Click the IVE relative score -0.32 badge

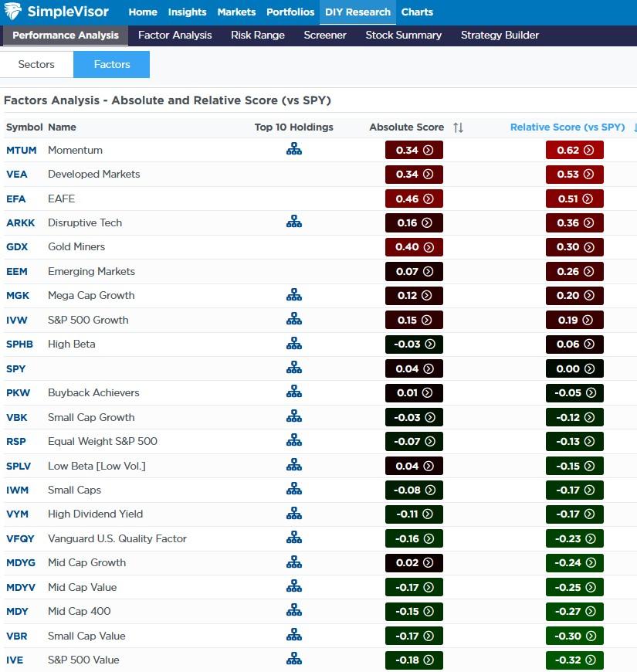(574, 660)
